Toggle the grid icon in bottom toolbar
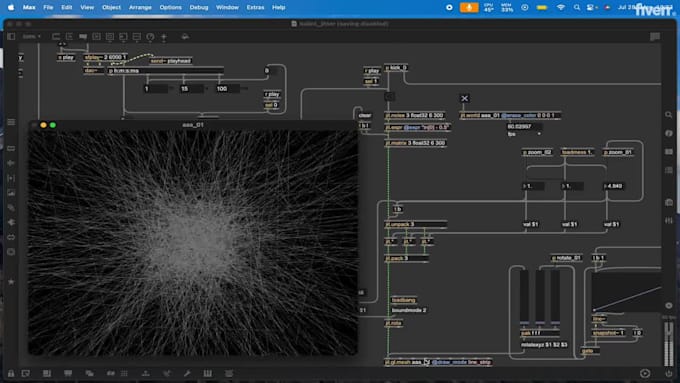This screenshot has width=680, height=383. point(124,373)
